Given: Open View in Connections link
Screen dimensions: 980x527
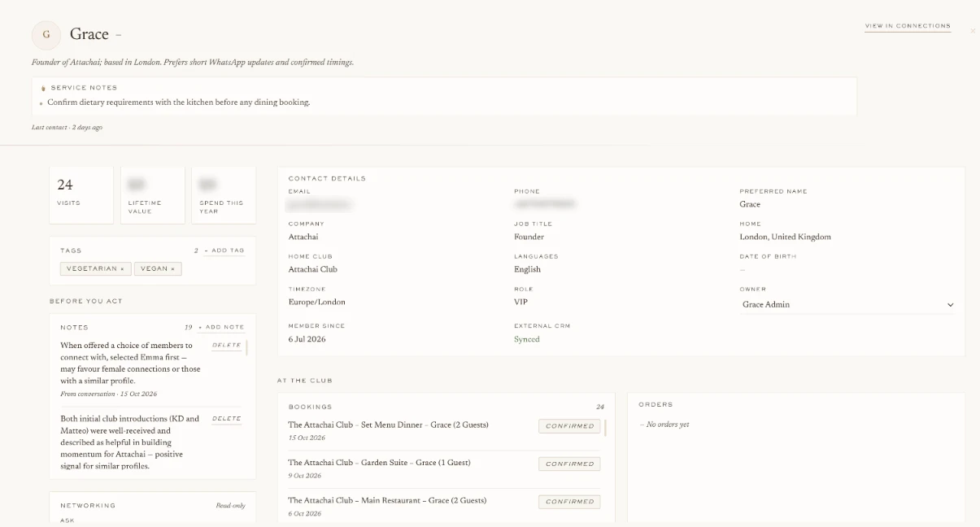Looking at the screenshot, I should point(908,26).
